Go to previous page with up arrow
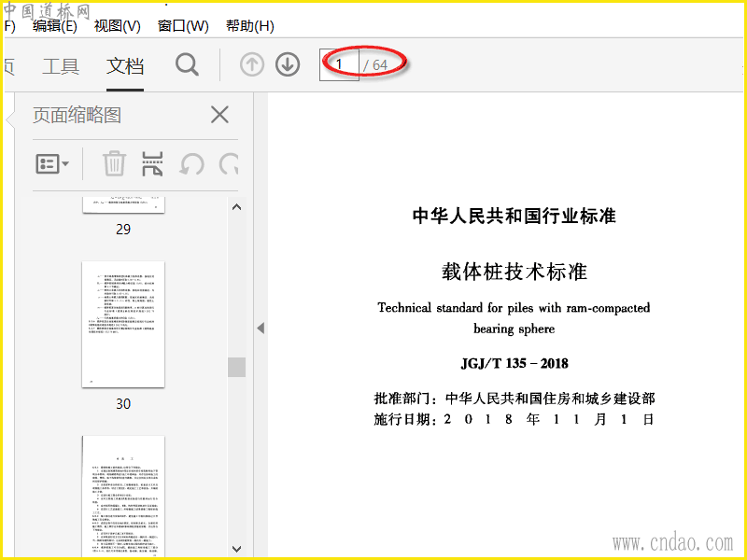The width and height of the screenshot is (747, 560). [x=252, y=64]
